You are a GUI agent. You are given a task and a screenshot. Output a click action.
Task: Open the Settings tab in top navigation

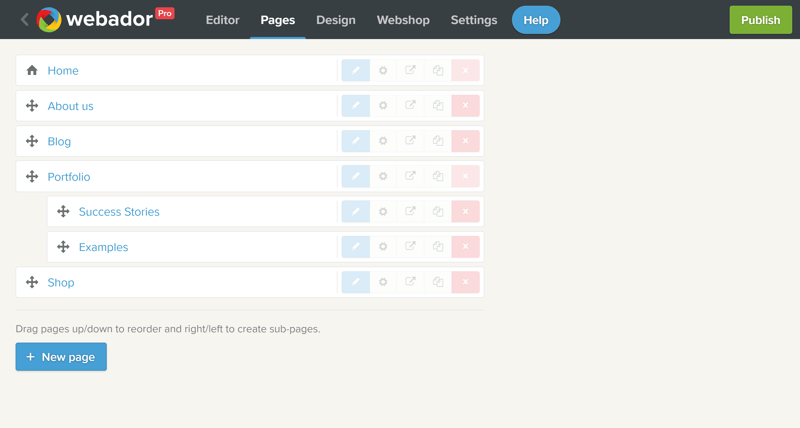click(474, 20)
